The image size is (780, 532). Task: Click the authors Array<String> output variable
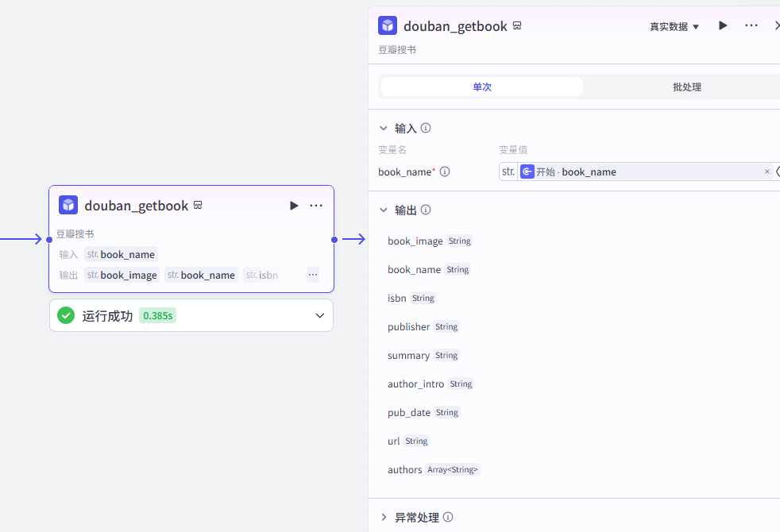[434, 470]
